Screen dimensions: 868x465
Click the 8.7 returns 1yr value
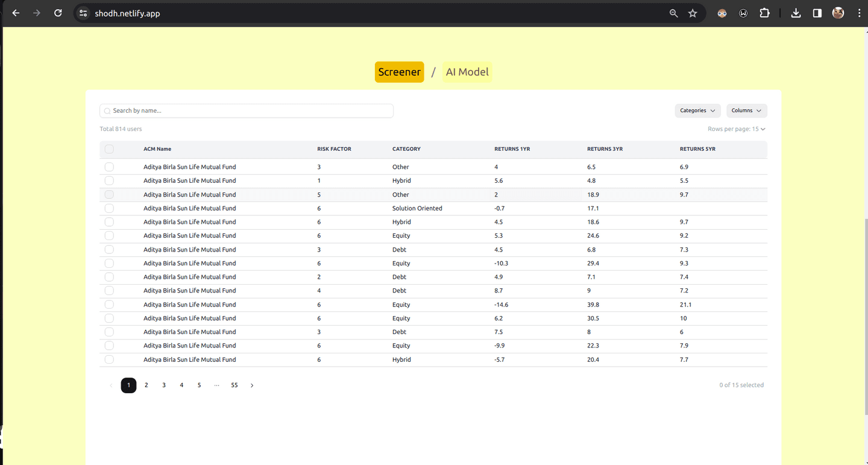coord(498,291)
